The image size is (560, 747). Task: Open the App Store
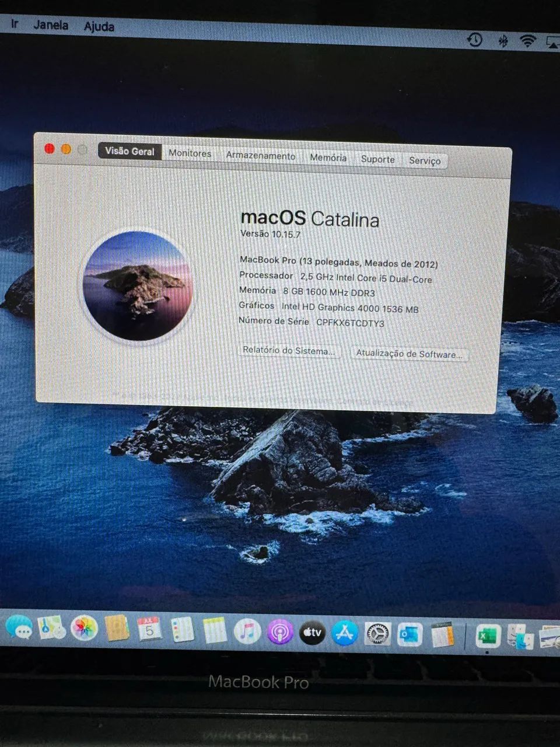pyautogui.click(x=345, y=633)
